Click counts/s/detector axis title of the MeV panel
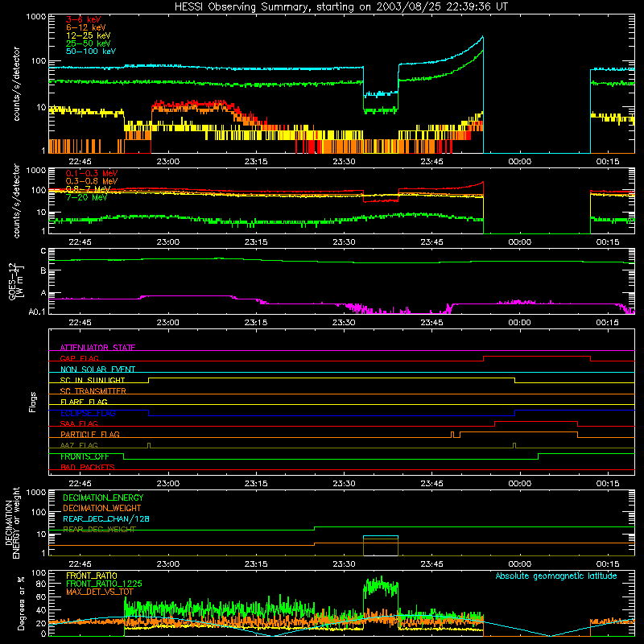 click(16, 200)
